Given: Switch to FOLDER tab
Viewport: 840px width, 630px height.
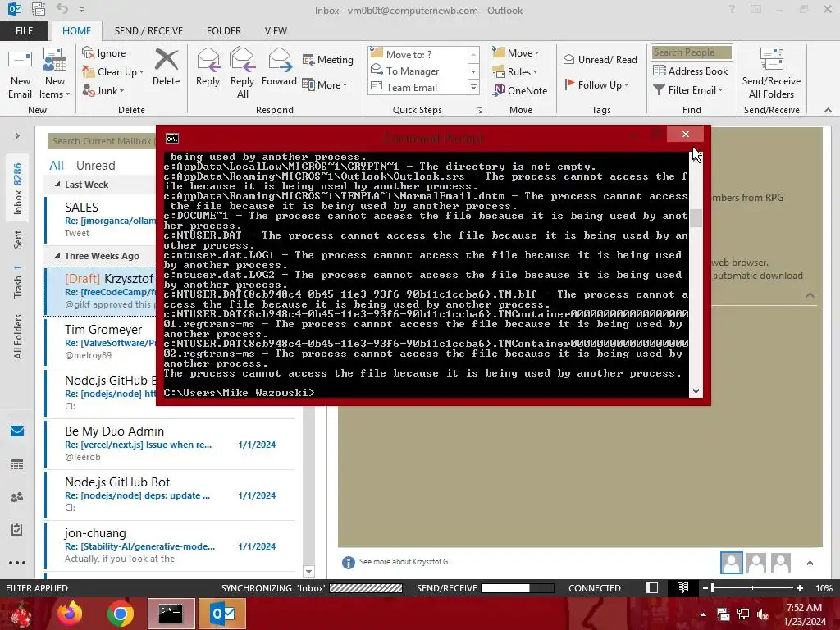Looking at the screenshot, I should point(224,30).
